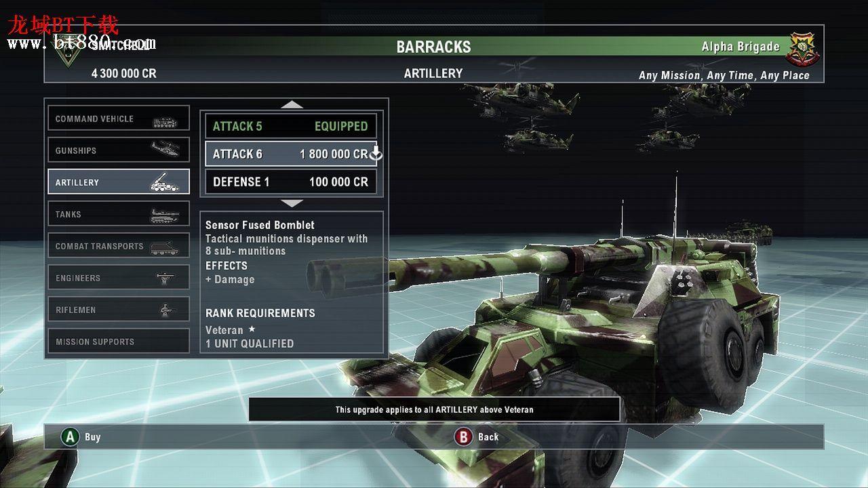Choose the Attack 6 upgrade entry
Image resolution: width=868 pixels, height=488 pixels.
click(291, 154)
